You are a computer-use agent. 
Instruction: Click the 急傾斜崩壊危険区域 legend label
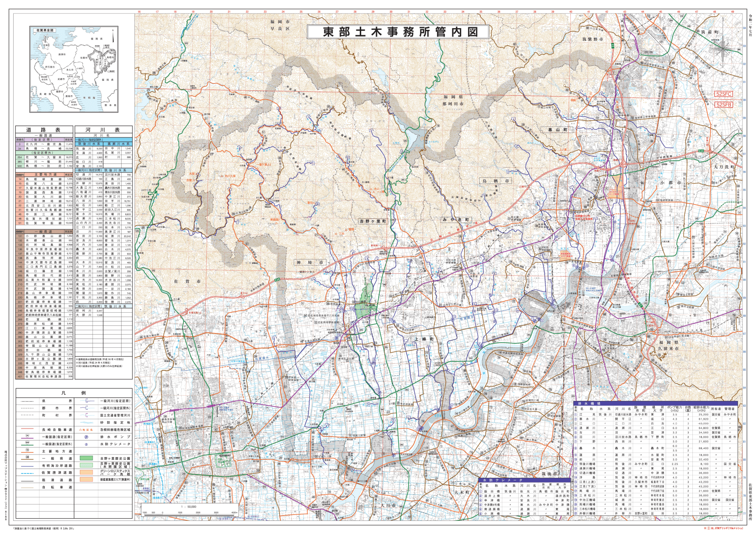coord(115,430)
